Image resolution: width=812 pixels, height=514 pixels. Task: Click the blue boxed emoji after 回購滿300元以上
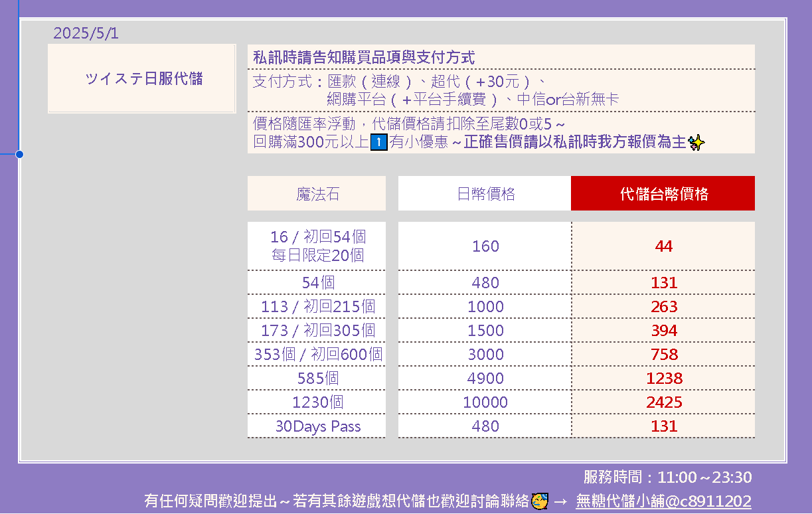pyautogui.click(x=378, y=142)
